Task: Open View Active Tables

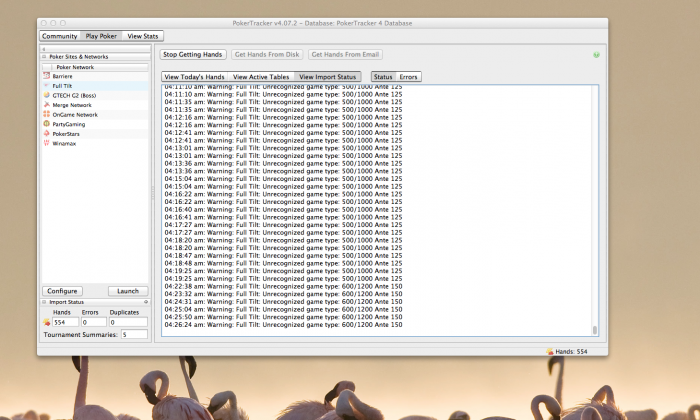Action: coord(261,77)
